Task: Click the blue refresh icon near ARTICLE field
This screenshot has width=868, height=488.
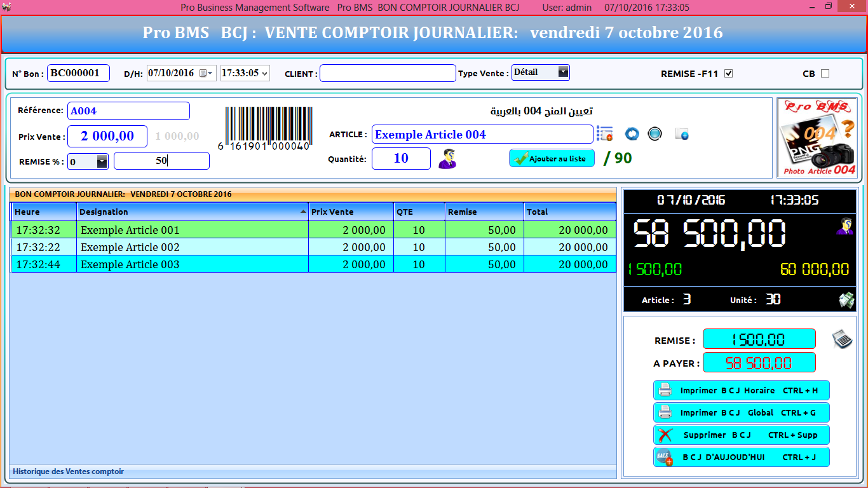Action: point(632,133)
